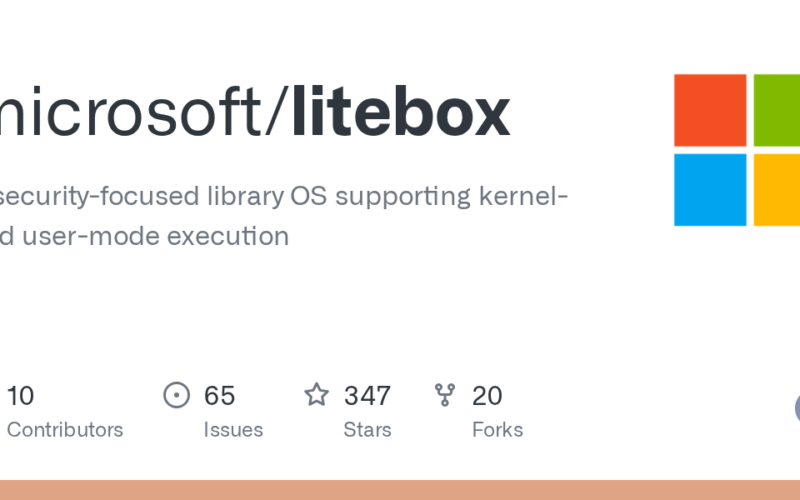
Task: Click the Stars star icon
Action: coord(317,396)
